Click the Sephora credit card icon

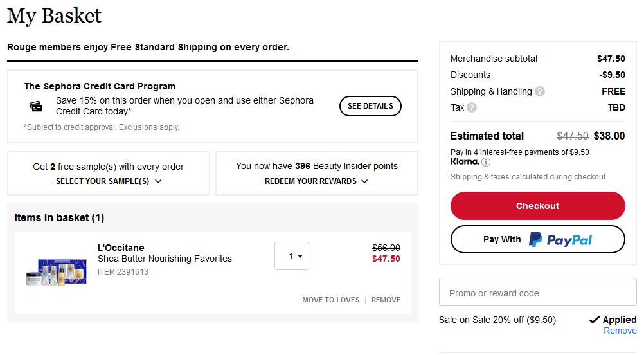coord(36,106)
